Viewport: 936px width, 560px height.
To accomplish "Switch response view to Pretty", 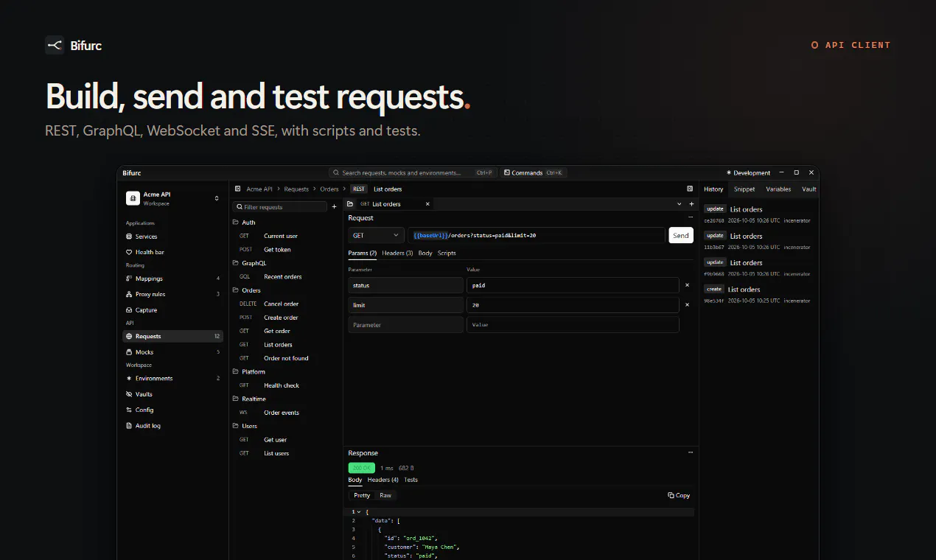I will [x=362, y=495].
